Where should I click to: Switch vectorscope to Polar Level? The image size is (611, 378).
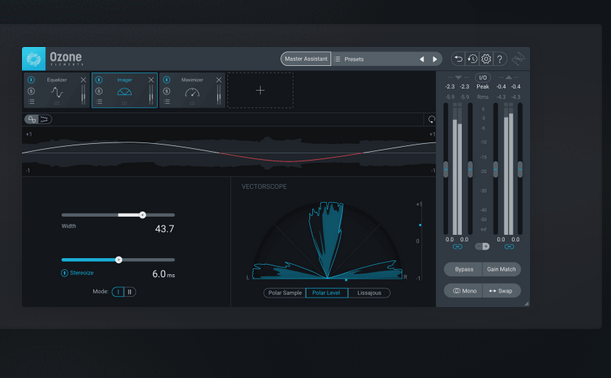coord(327,293)
